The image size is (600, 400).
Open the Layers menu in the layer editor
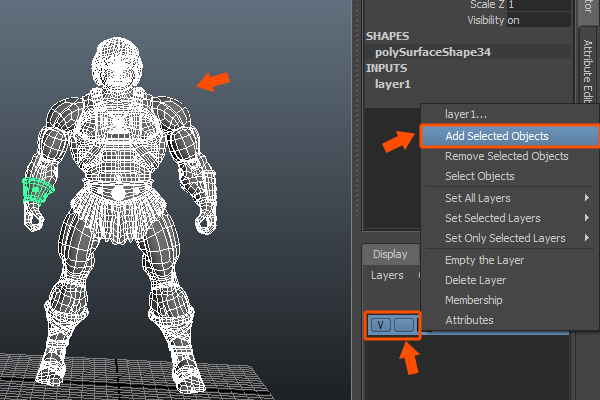tap(387, 275)
